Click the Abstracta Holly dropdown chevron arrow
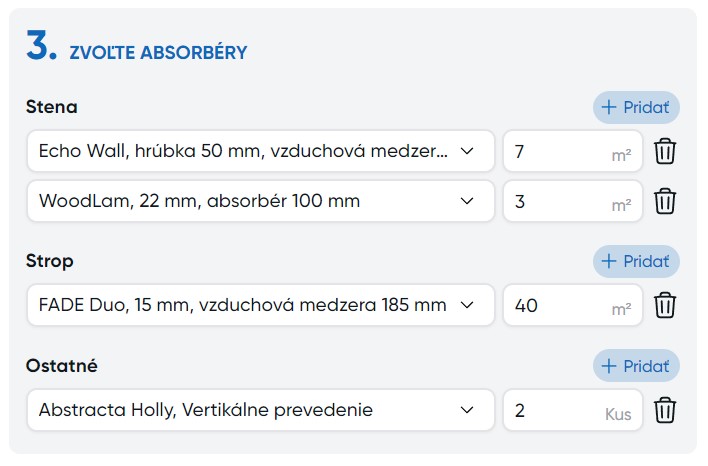Image resolution: width=708 pixels, height=466 pixels. tap(466, 409)
